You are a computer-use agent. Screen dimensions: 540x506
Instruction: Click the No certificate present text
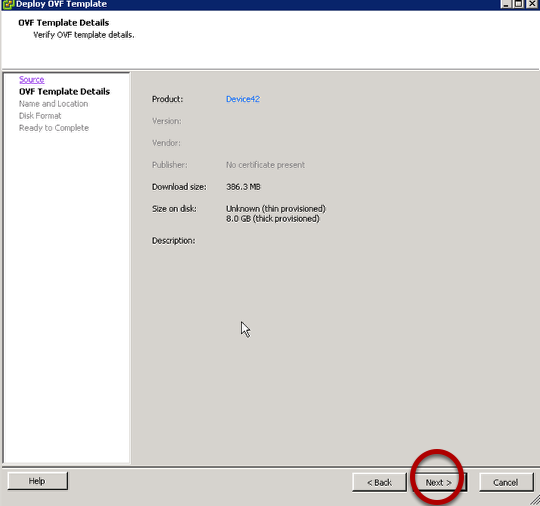click(x=265, y=165)
